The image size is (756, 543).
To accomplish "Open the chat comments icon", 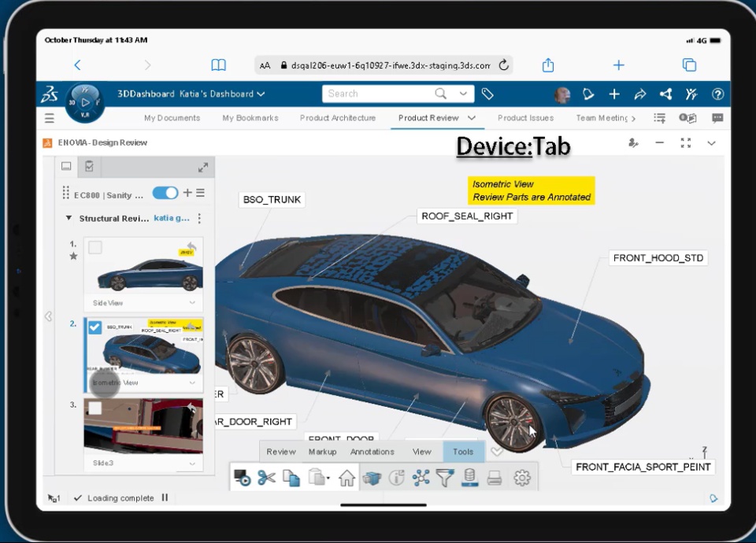I will [717, 118].
